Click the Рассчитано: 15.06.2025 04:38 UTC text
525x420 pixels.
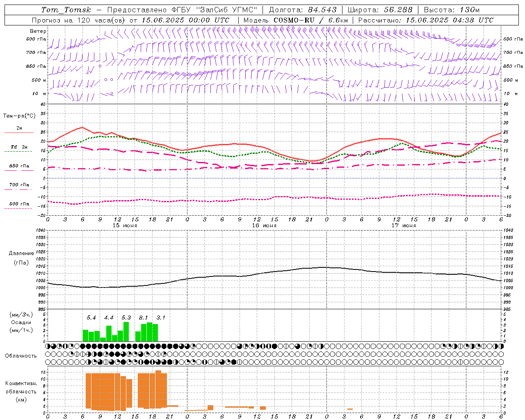[426, 20]
